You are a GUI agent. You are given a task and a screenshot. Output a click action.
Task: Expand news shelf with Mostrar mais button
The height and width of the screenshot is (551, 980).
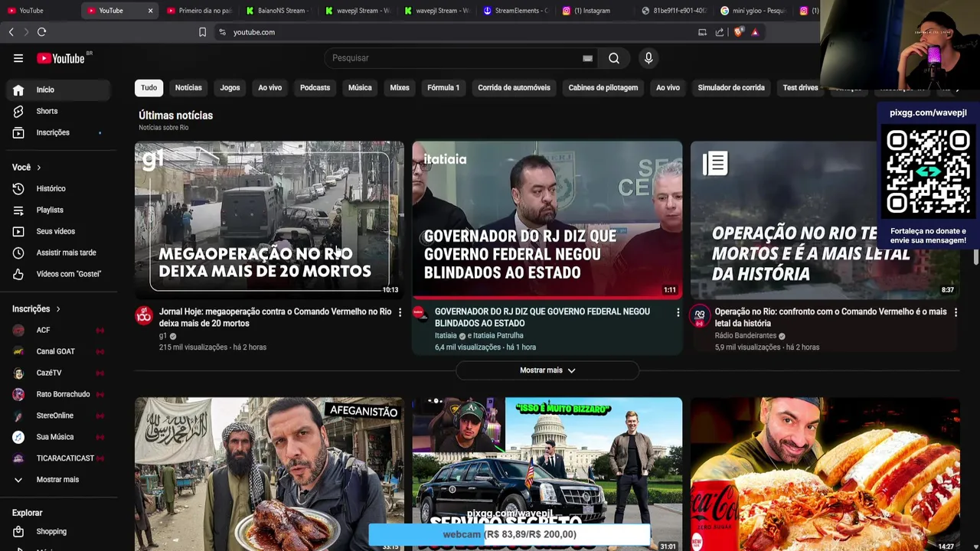point(547,370)
